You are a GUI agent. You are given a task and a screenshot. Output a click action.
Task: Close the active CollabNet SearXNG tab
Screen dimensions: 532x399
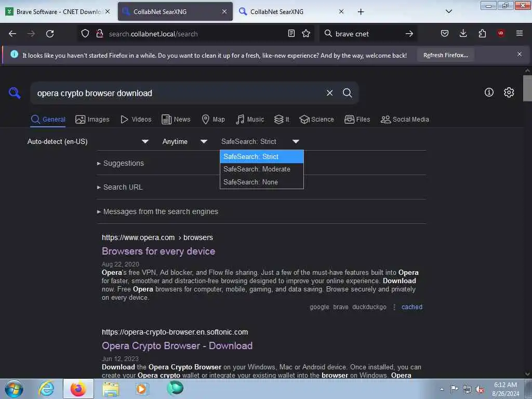[x=224, y=11]
